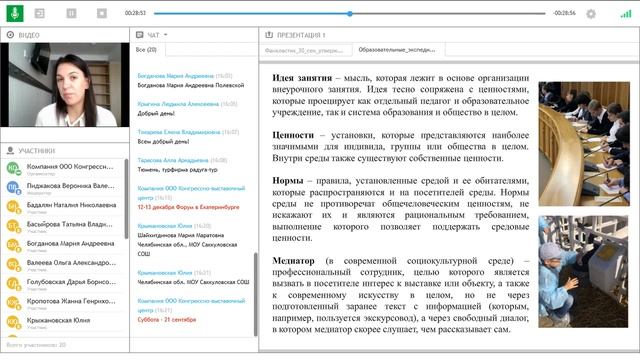
Task: Click chat message Всем добрый день!
Action: pyautogui.click(x=163, y=142)
